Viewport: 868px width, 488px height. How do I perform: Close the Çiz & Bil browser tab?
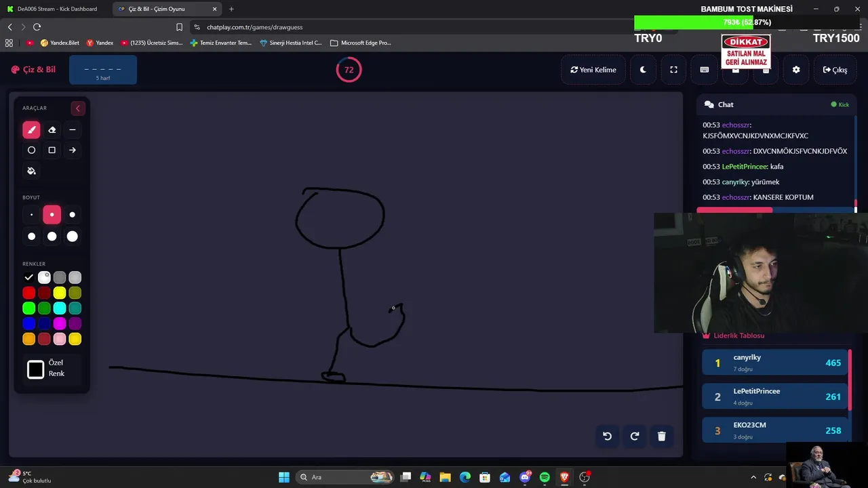[x=215, y=9]
